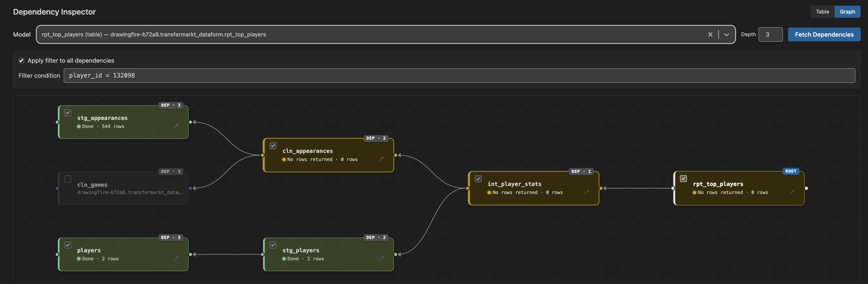Open cln_appearances node details arrow icon
The height and width of the screenshot is (284, 868).
click(381, 159)
